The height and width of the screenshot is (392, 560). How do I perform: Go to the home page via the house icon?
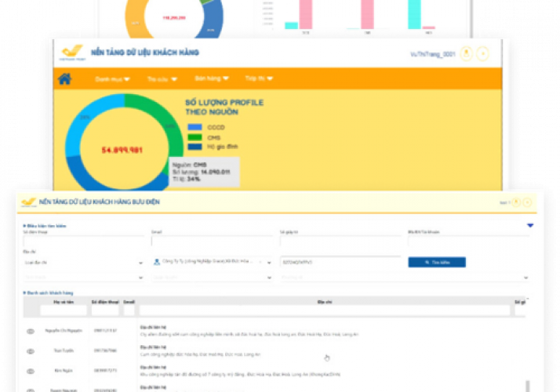pyautogui.click(x=64, y=78)
